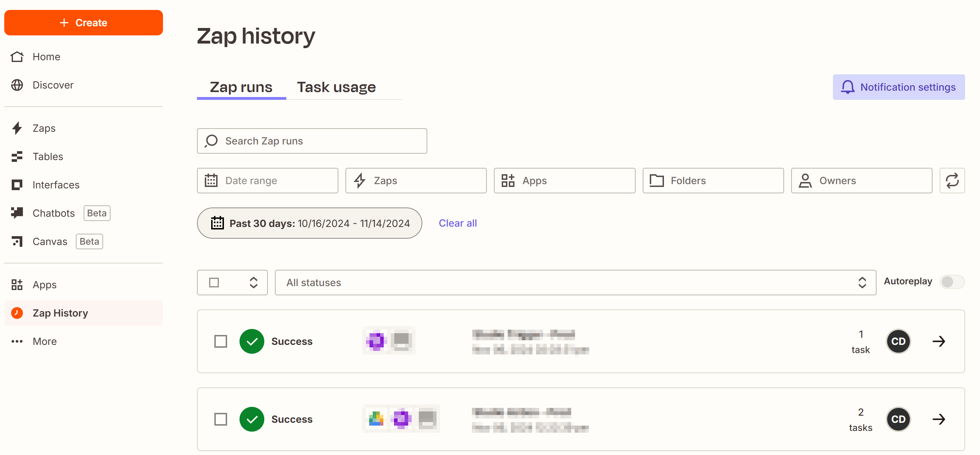Open Notification settings

tap(899, 87)
